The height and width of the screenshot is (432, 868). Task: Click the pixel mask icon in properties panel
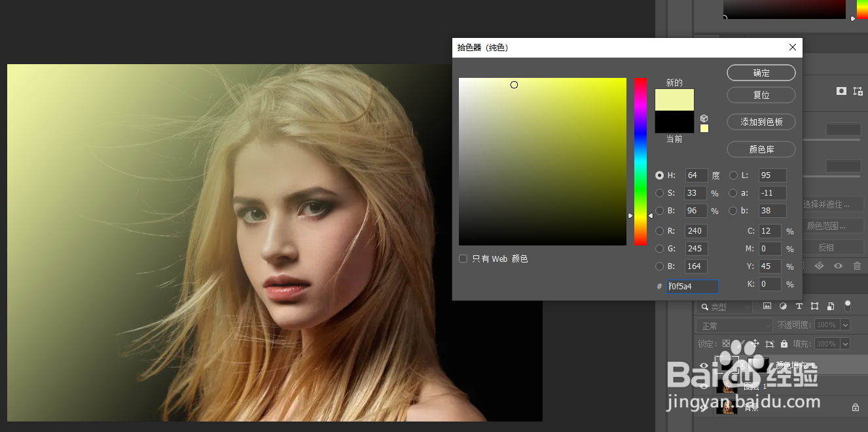[x=841, y=91]
